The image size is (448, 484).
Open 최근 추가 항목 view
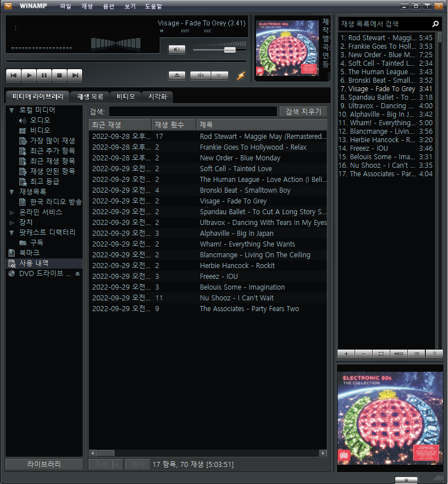click(x=52, y=151)
